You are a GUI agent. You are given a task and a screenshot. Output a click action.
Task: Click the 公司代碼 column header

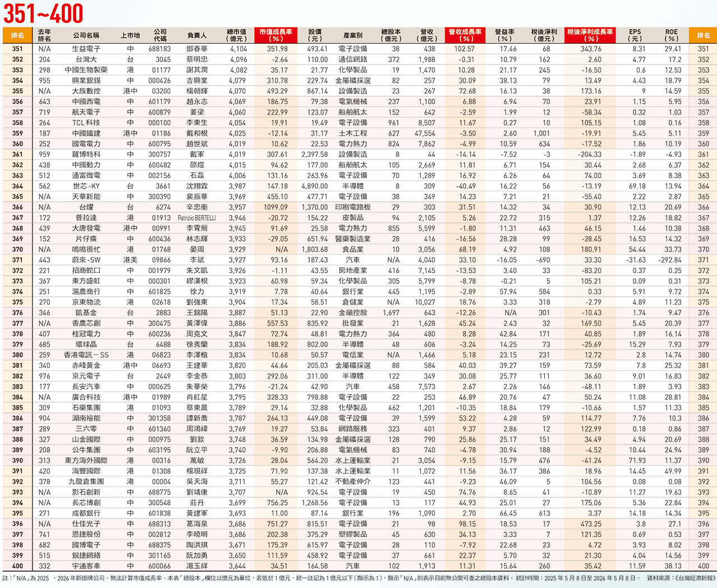[x=160, y=35]
